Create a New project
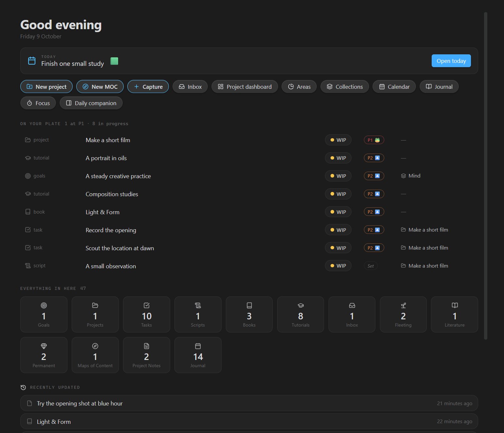This screenshot has width=504, height=433. coord(46,87)
